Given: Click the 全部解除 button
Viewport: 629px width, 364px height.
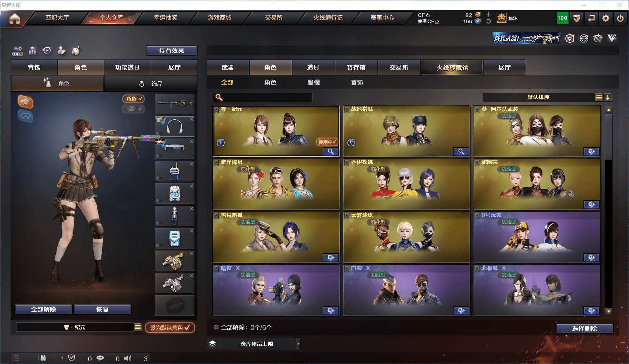Looking at the screenshot, I should point(44,309).
